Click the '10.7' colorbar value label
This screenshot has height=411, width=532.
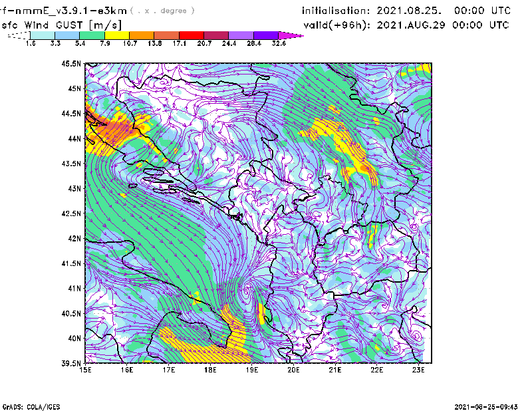point(130,43)
